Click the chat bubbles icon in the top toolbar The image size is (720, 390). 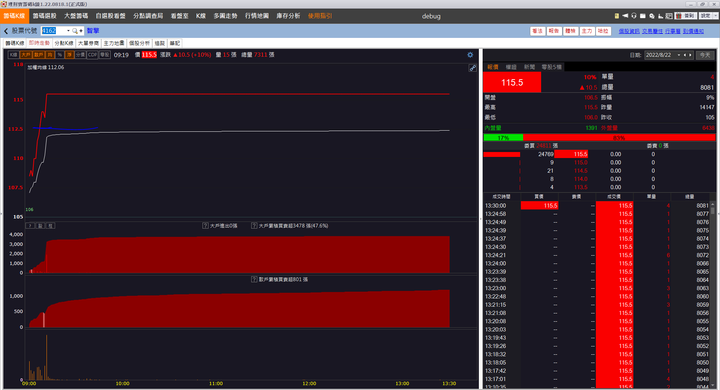pyautogui.click(x=652, y=16)
